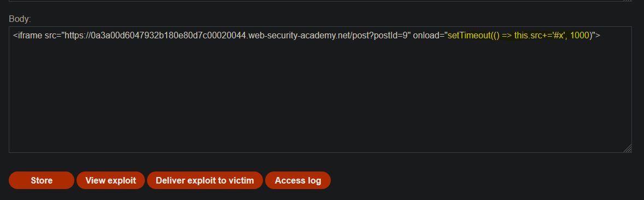This screenshot has height=200, width=644.
Task: Place cursor on the 1000 delay value
Action: pos(580,36)
